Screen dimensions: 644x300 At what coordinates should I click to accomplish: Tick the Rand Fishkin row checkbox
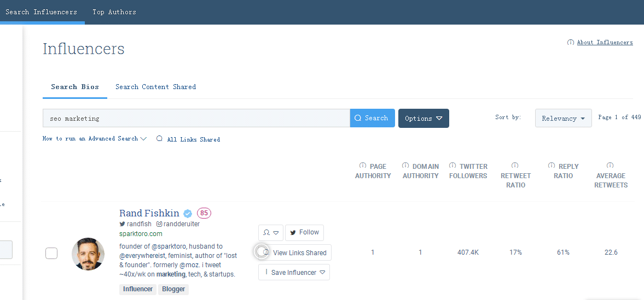pyautogui.click(x=51, y=253)
